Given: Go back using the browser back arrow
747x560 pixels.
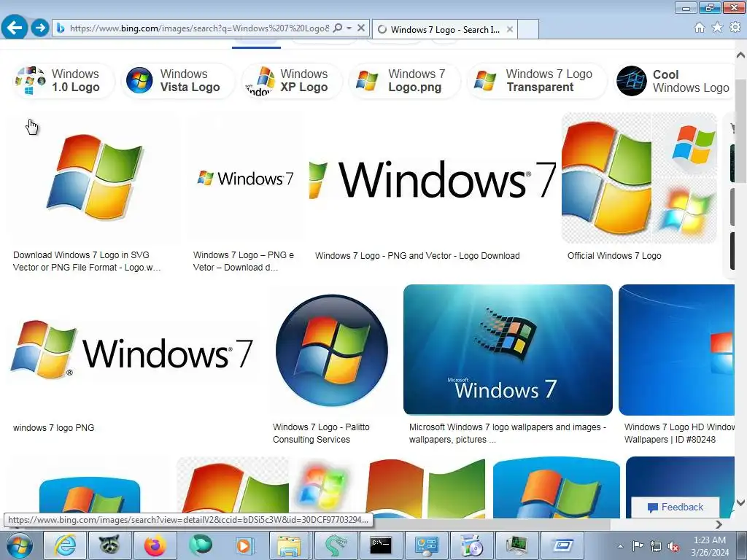Looking at the screenshot, I should (x=15, y=28).
